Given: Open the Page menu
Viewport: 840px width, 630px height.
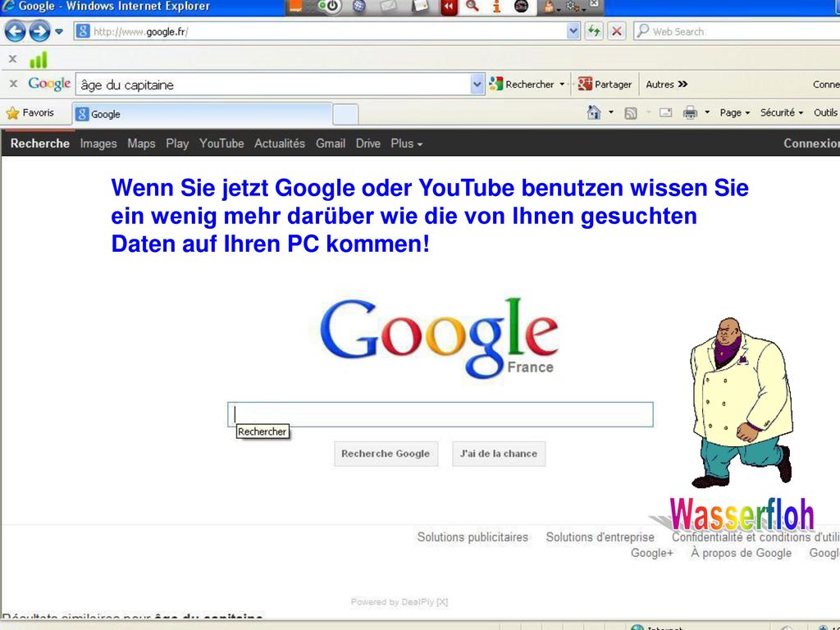Looking at the screenshot, I should [734, 112].
